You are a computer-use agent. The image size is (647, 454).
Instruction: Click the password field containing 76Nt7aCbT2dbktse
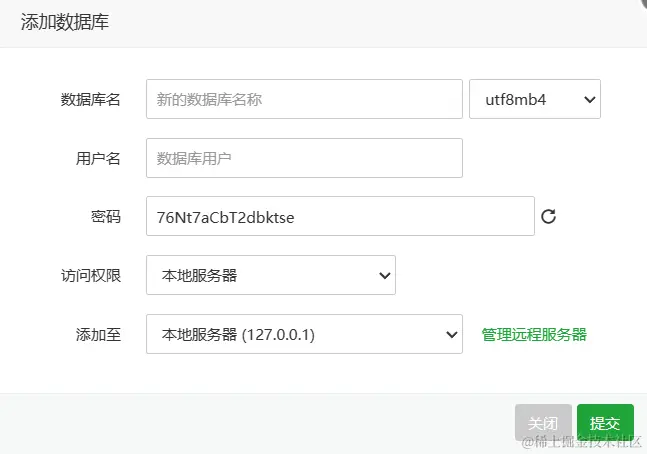(340, 216)
